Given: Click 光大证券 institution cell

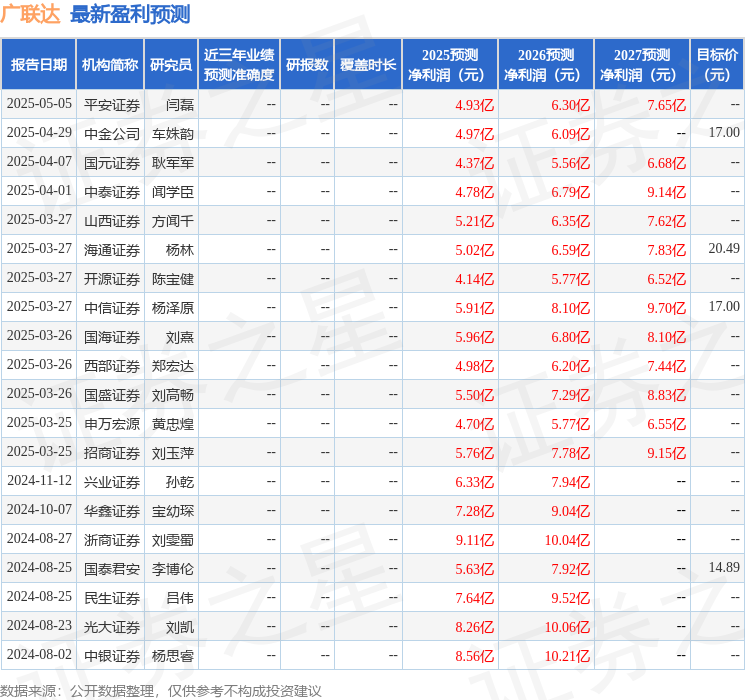Looking at the screenshot, I should pyautogui.click(x=112, y=627).
